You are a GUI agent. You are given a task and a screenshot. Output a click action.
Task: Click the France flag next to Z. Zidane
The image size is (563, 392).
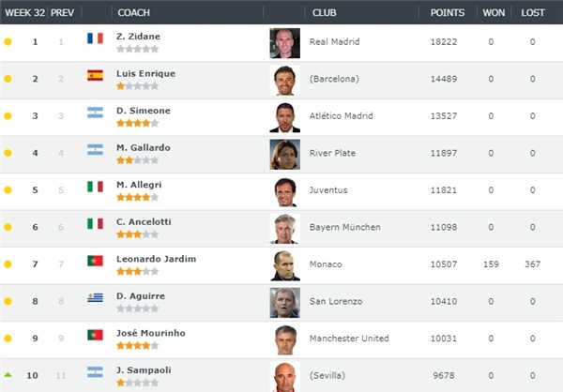point(95,38)
